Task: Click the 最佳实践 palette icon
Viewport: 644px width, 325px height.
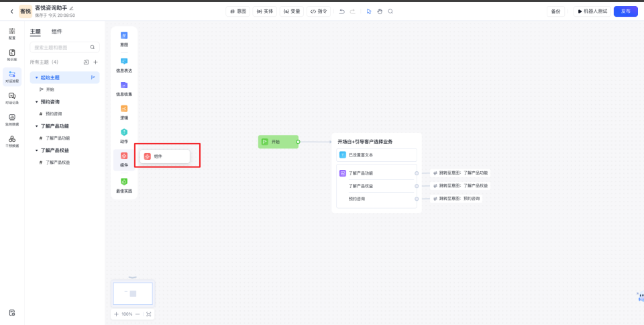Action: pyautogui.click(x=124, y=182)
